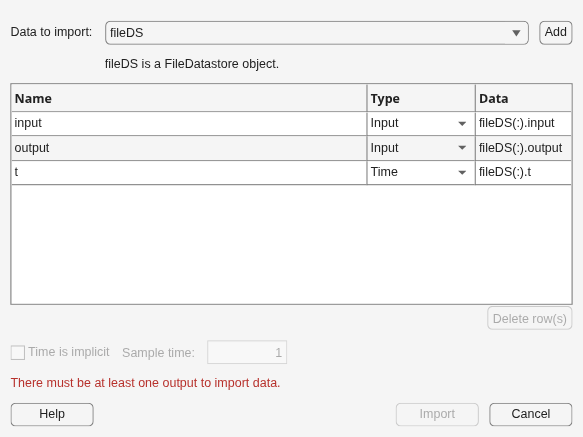This screenshot has width=583, height=437.
Task: Select the 't' name cell
Action: 189,172
